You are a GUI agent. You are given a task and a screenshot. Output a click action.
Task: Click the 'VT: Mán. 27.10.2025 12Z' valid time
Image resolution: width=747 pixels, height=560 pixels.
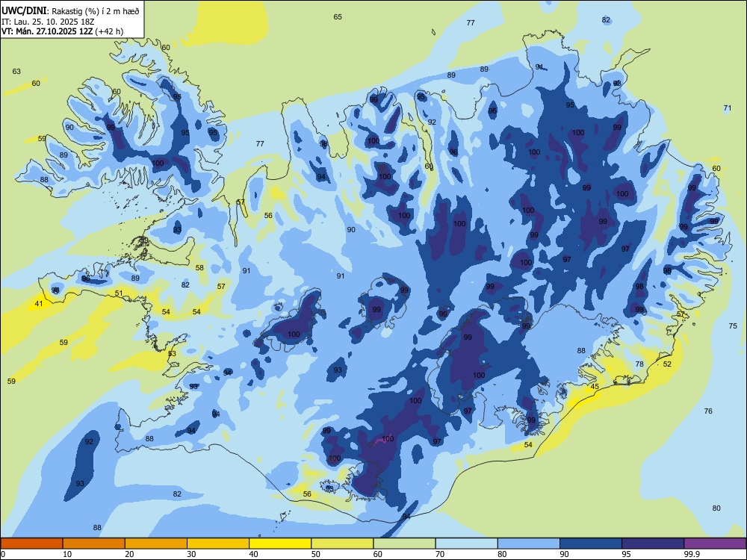tap(48, 31)
